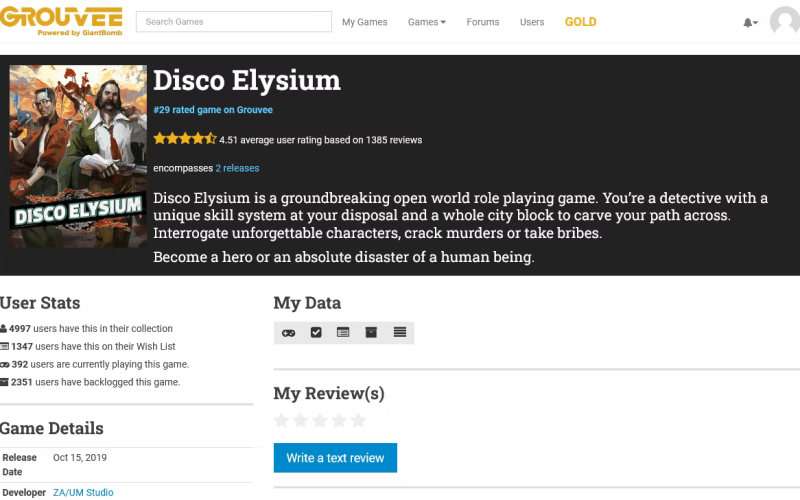The width and height of the screenshot is (800, 500).
Task: Click the My Review(s) heading
Action: pyautogui.click(x=329, y=393)
